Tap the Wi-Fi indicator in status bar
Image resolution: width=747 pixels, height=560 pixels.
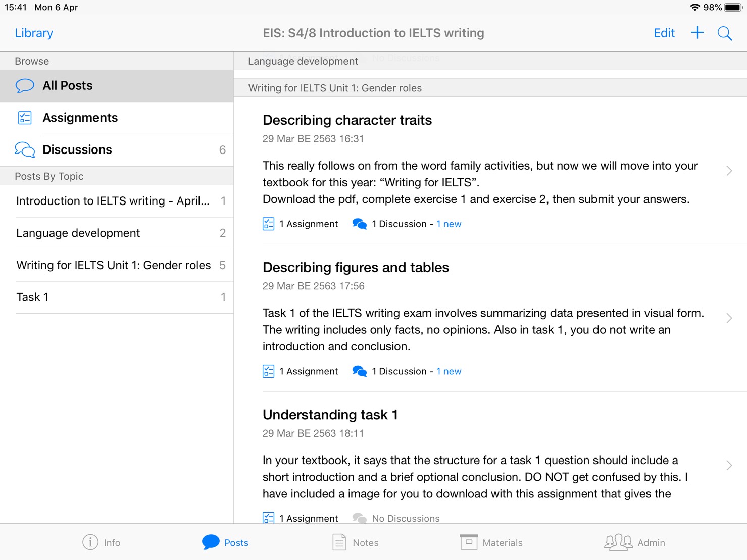pos(695,7)
